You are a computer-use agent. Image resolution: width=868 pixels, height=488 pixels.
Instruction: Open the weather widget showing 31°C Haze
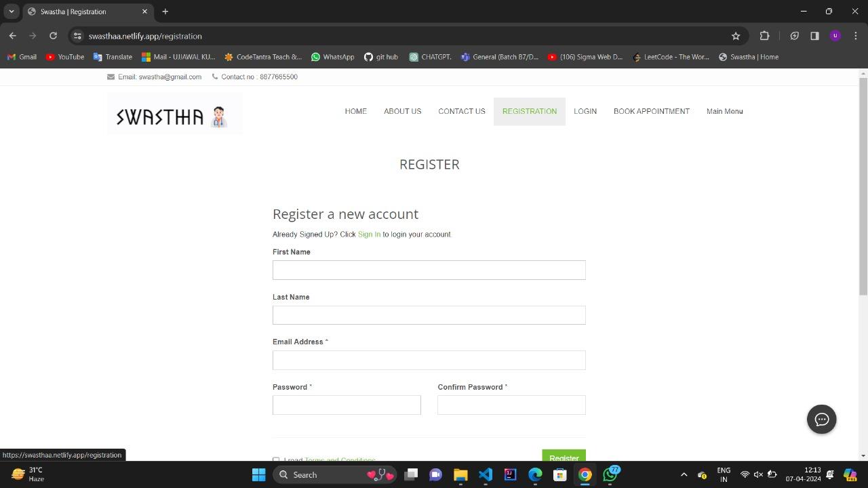pyautogui.click(x=27, y=474)
